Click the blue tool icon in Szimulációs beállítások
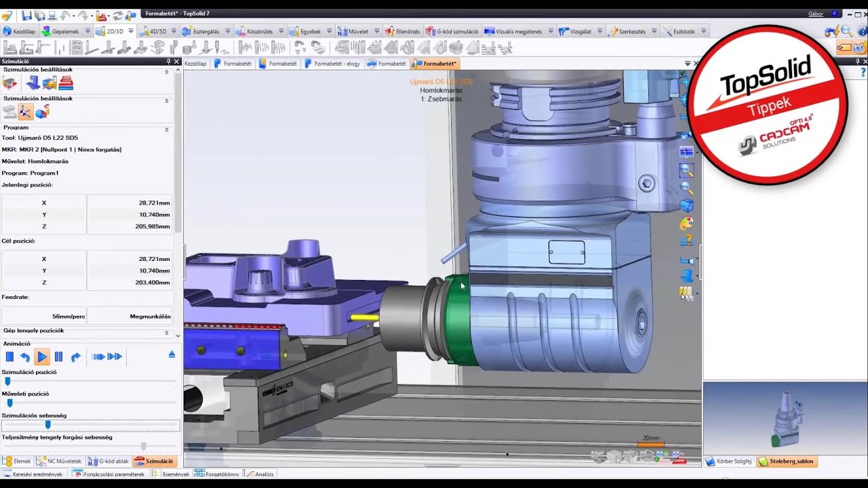Screen dimensions: 868x488 click(33, 83)
